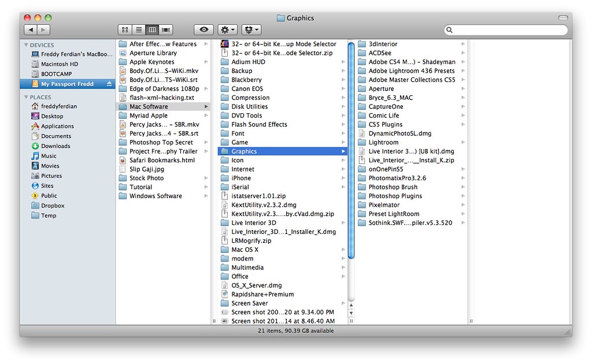Screen dimensions: 592x364
Task: Eject My Passport Fredd drive
Action: coord(109,84)
